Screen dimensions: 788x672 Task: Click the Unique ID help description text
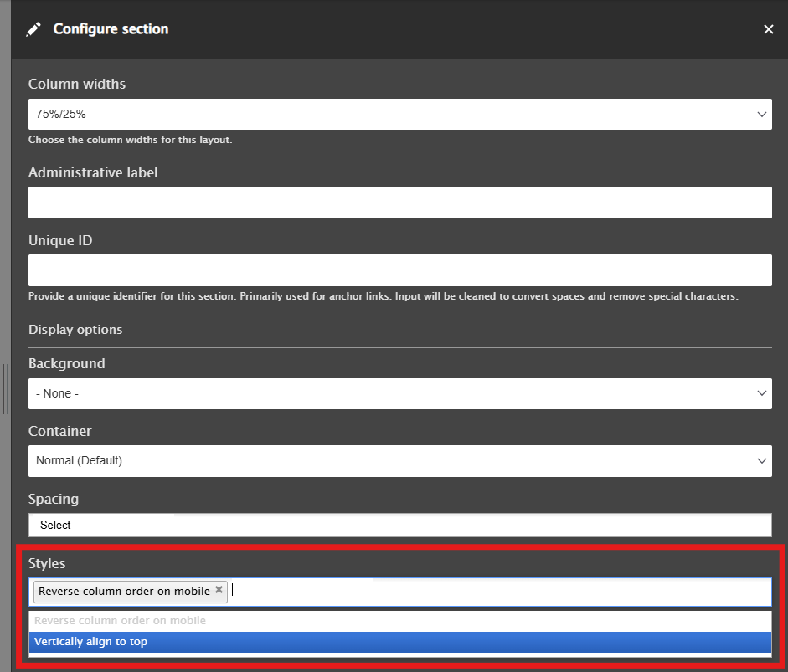click(x=383, y=296)
